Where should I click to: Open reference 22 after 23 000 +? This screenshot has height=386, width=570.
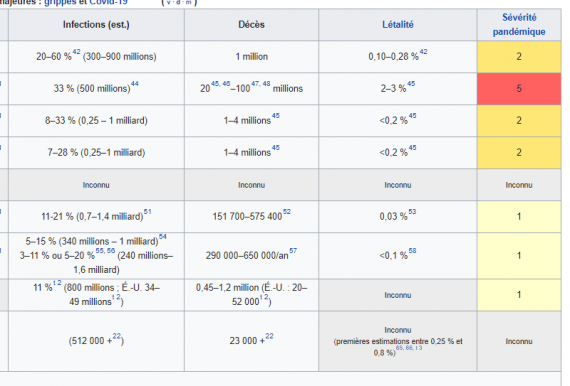tap(269, 336)
